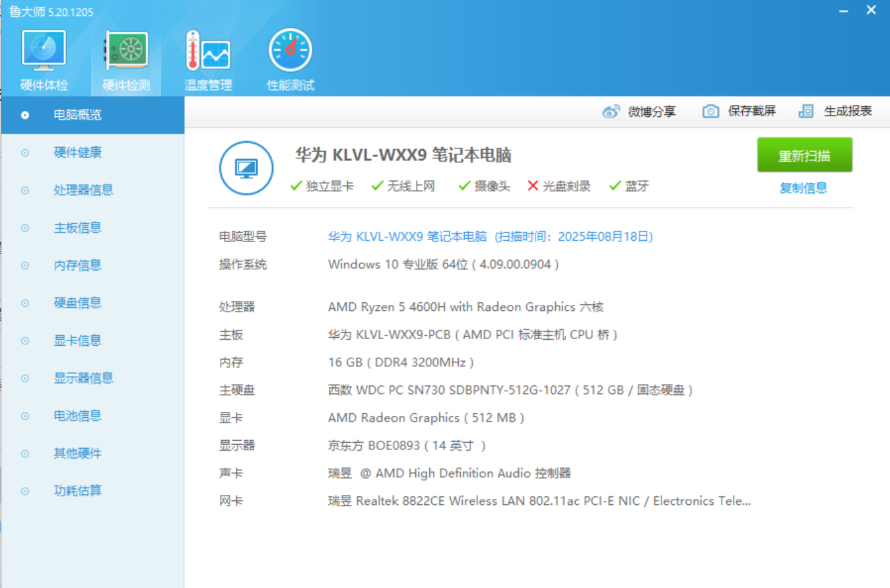Click the Realtek 8822CE Wireless LAN value
The image size is (890, 588).
pyautogui.click(x=539, y=501)
